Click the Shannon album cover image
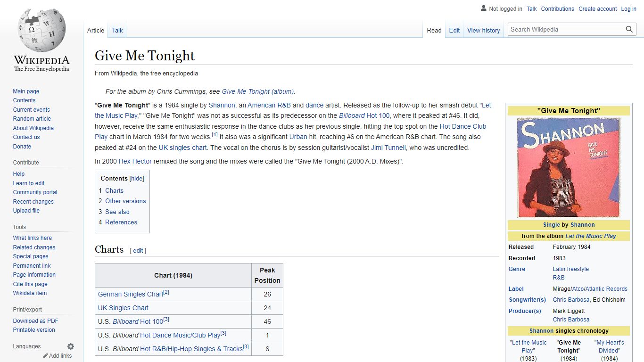 coord(569,167)
